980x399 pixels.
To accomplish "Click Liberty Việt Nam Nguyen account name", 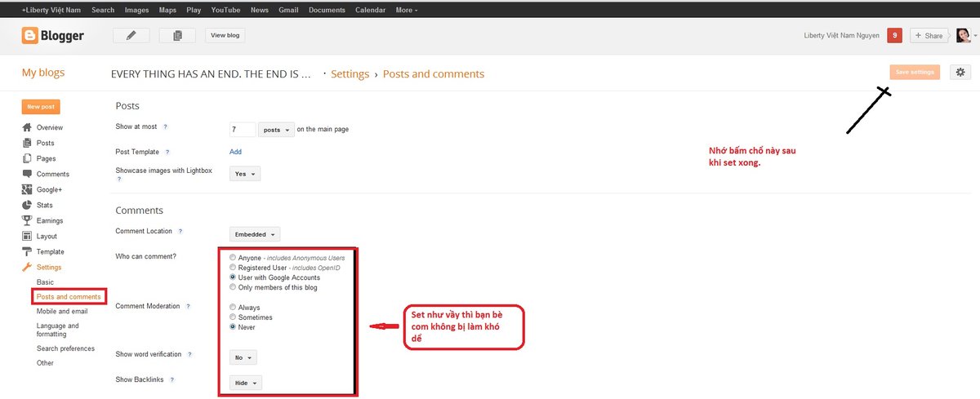I will pyautogui.click(x=841, y=36).
